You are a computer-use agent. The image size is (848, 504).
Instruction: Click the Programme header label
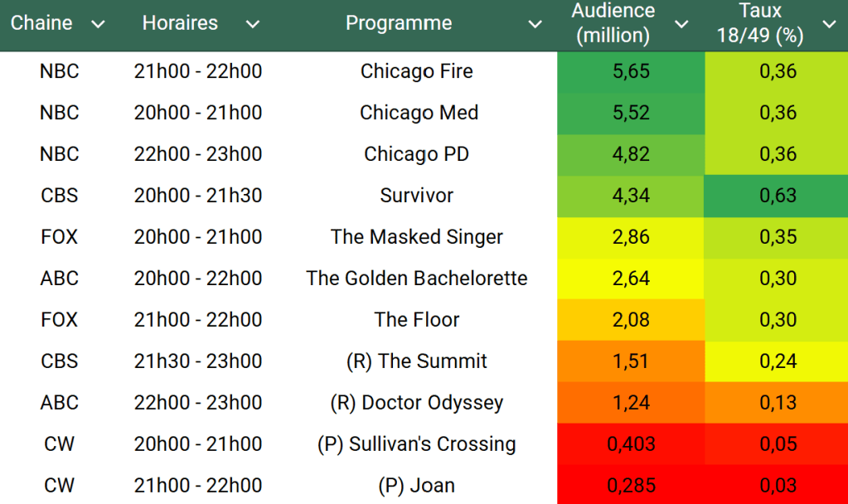399,23
